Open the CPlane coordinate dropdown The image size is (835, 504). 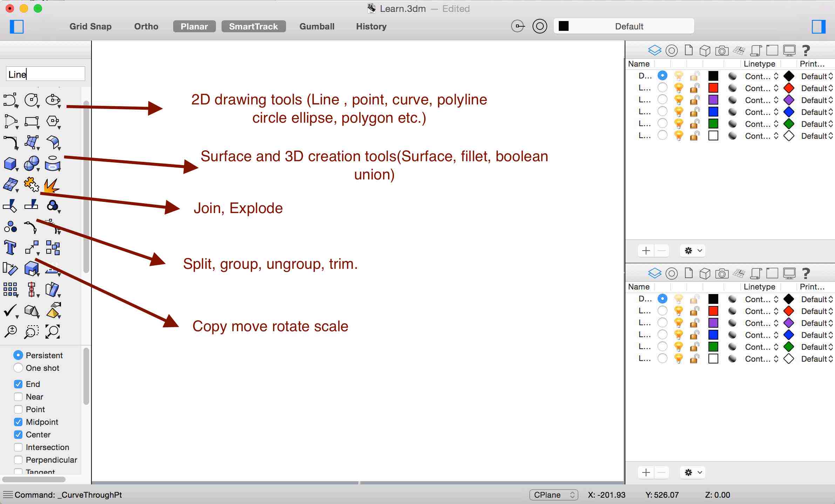click(553, 495)
